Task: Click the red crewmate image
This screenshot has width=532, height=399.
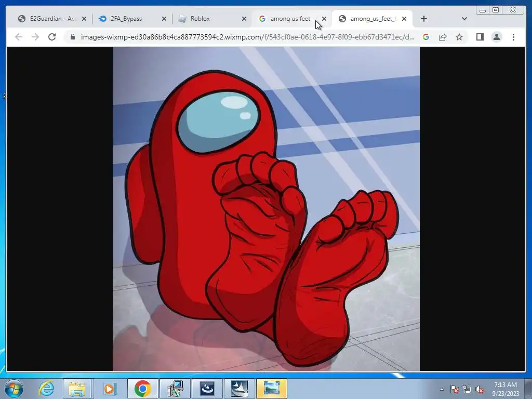Action: click(x=266, y=209)
